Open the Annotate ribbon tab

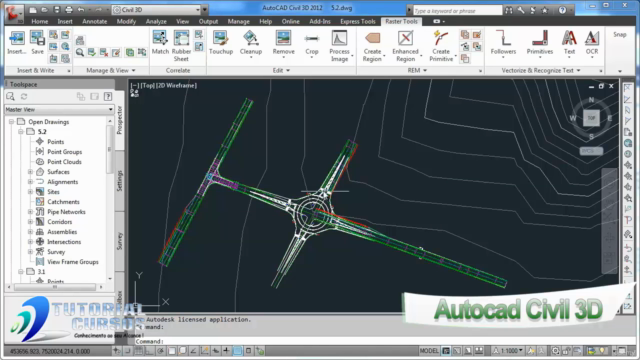point(95,21)
